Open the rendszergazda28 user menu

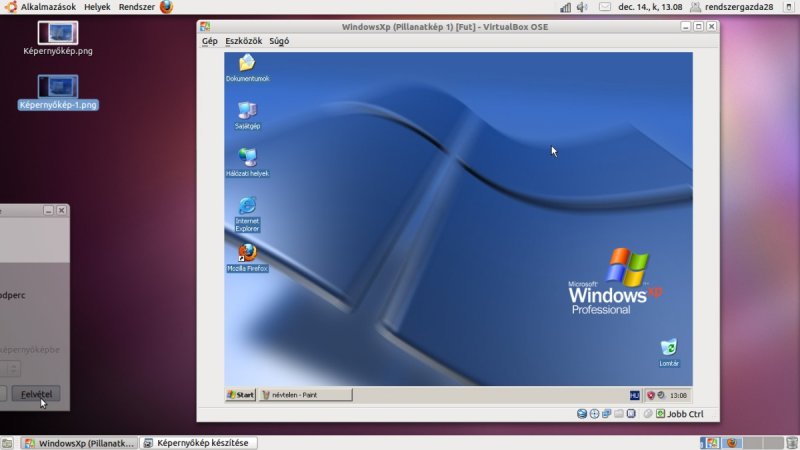[731, 7]
